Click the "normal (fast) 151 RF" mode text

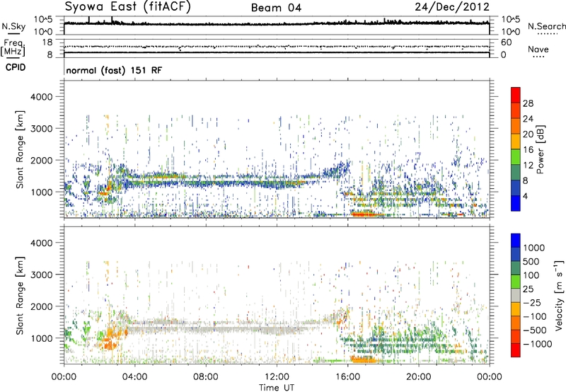tap(114, 70)
